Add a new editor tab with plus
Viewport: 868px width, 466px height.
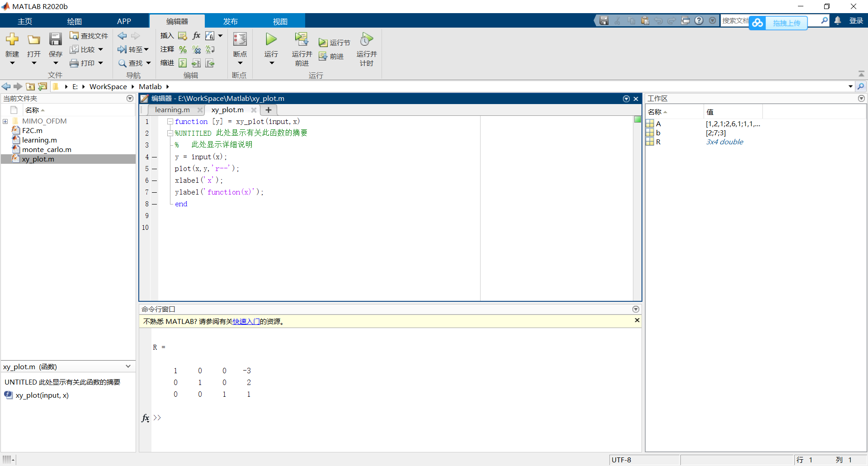point(269,110)
